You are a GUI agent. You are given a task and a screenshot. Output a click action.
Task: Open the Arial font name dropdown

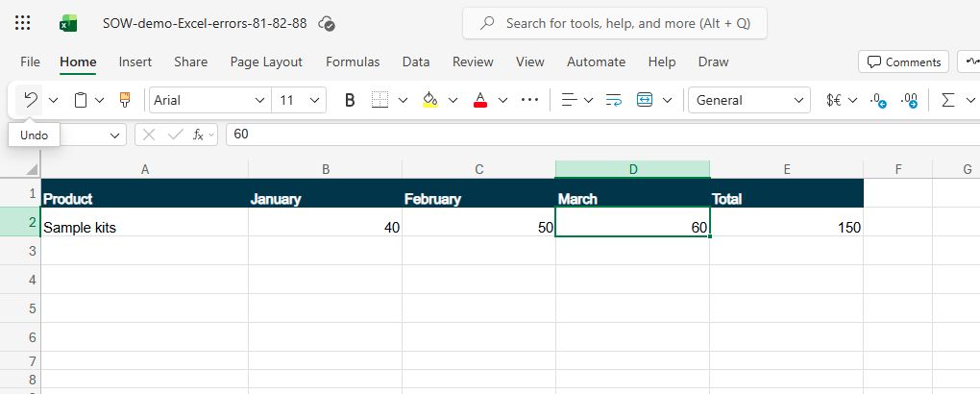[x=260, y=100]
